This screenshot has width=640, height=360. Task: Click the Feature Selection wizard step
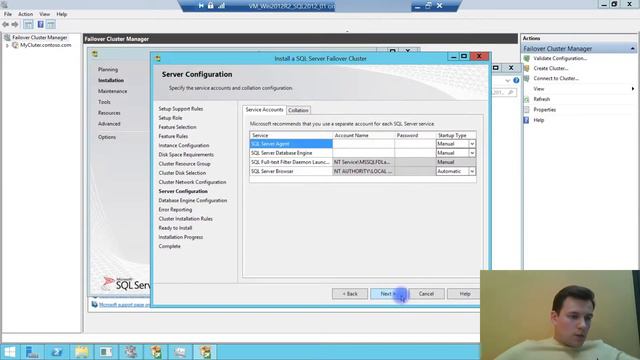click(x=177, y=127)
